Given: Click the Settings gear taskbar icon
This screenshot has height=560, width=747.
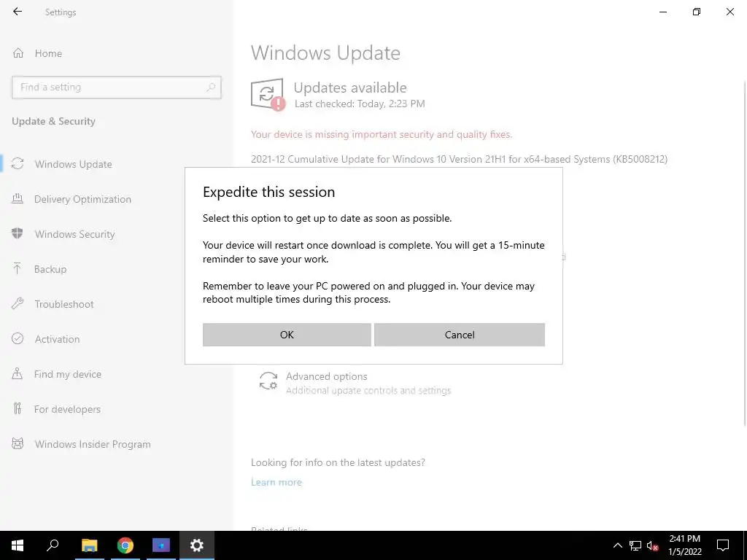Looking at the screenshot, I should coord(197,545).
